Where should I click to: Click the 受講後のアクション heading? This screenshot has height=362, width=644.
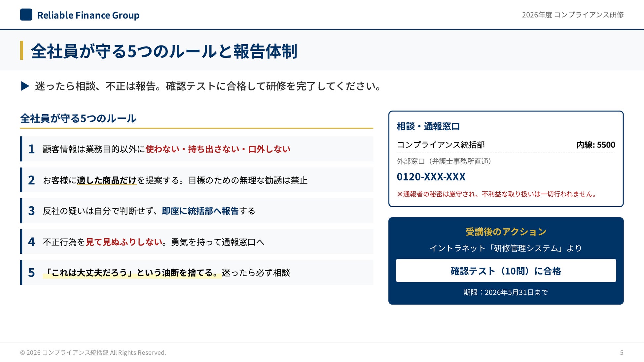(506, 232)
